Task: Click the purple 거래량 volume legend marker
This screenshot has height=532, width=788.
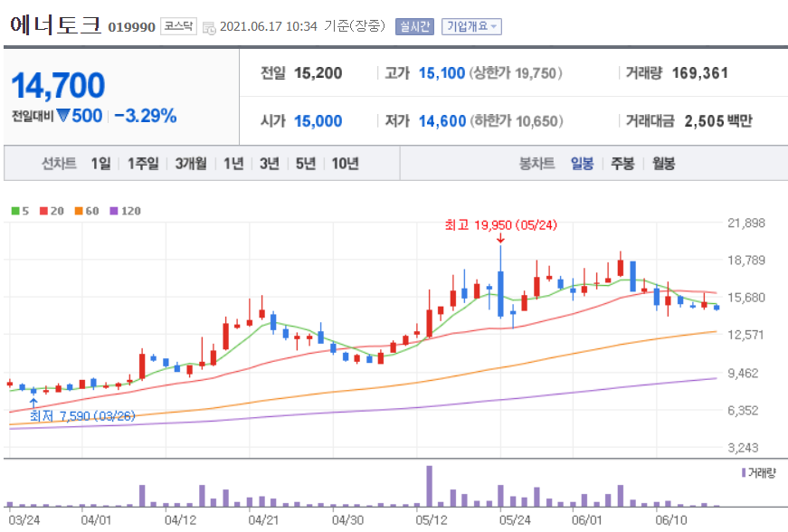Action: [x=744, y=472]
